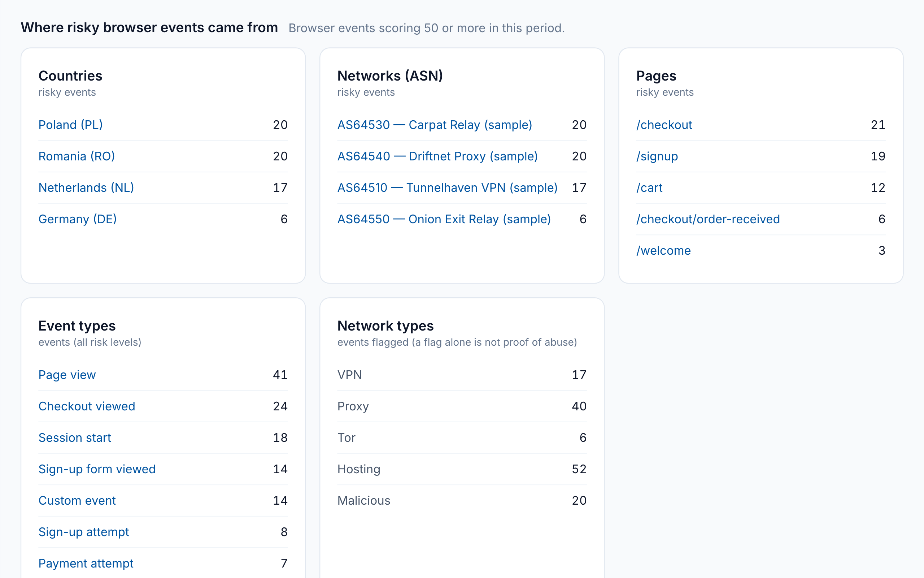Click the count 40 beside Proxy
This screenshot has width=924, height=578.
[579, 406]
